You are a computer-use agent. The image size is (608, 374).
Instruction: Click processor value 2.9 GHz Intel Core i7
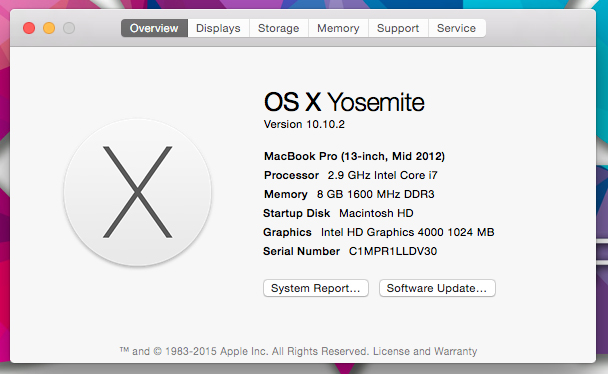pyautogui.click(x=382, y=175)
